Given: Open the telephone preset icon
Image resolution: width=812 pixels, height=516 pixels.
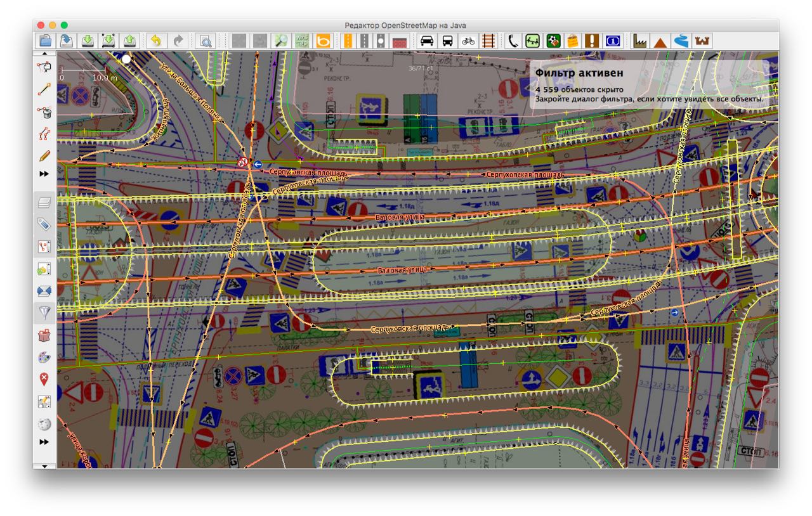Looking at the screenshot, I should pyautogui.click(x=513, y=41).
